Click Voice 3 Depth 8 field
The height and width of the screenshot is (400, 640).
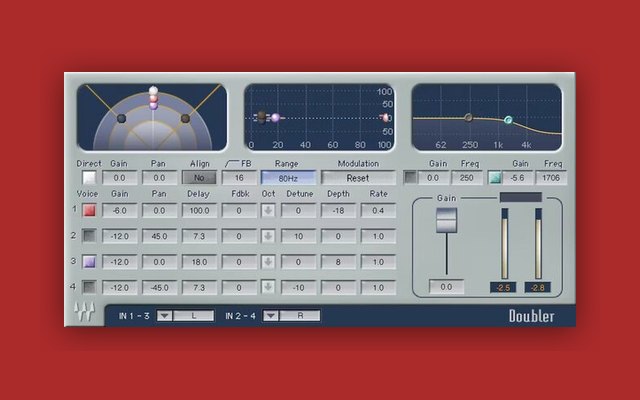click(338, 262)
